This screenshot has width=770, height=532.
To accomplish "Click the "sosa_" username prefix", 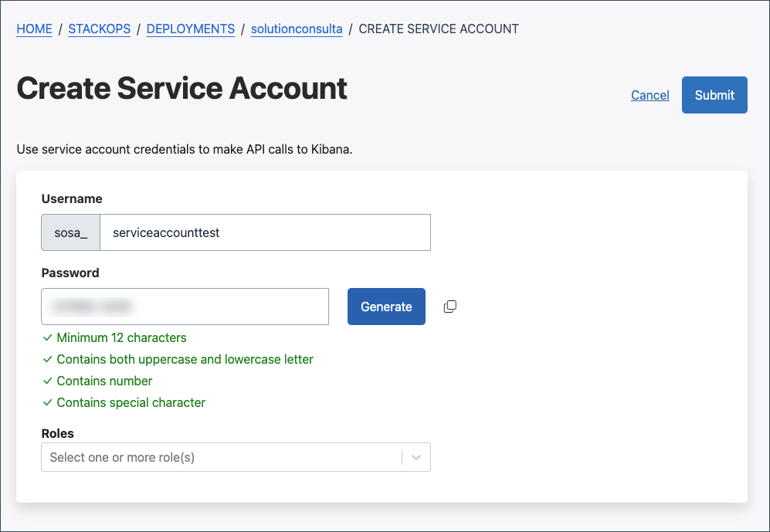I will tap(71, 232).
